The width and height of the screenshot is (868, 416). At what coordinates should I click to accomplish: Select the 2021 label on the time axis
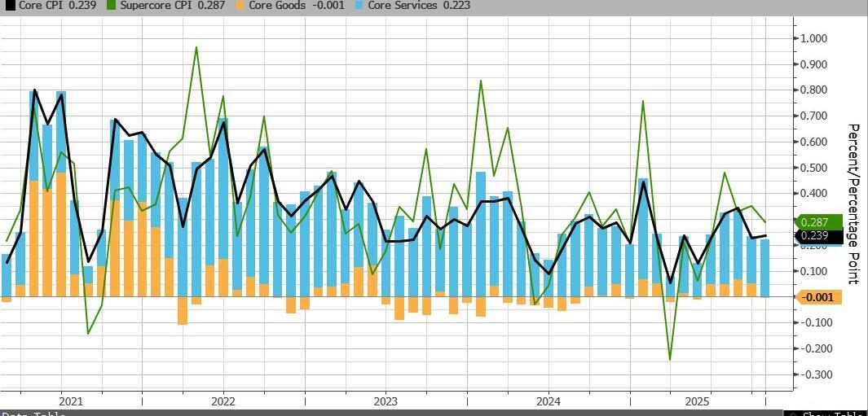click(71, 401)
